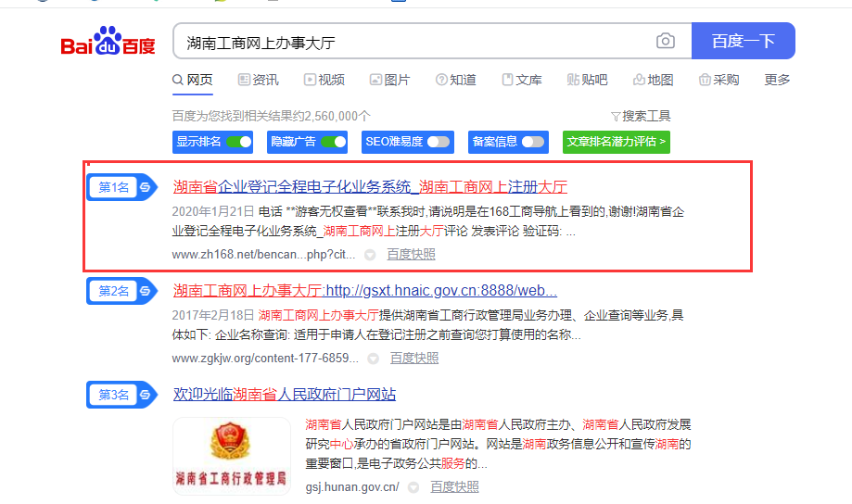852x504 pixels.
Task: Open 文章排名潜力评估 green button
Action: 616,142
